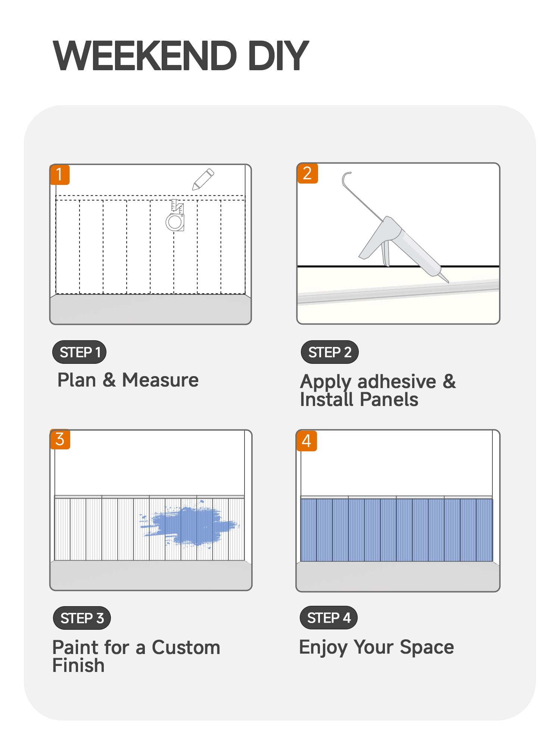Select the STEP 4 pill label

329,618
